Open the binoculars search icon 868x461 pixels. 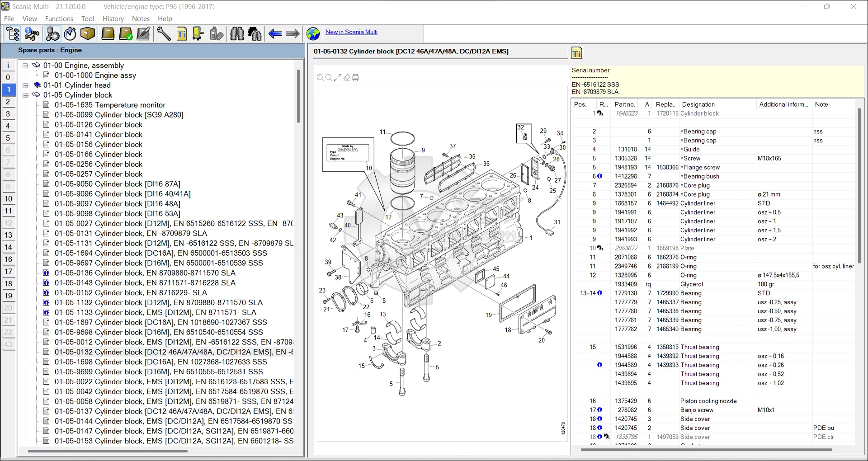coord(237,34)
